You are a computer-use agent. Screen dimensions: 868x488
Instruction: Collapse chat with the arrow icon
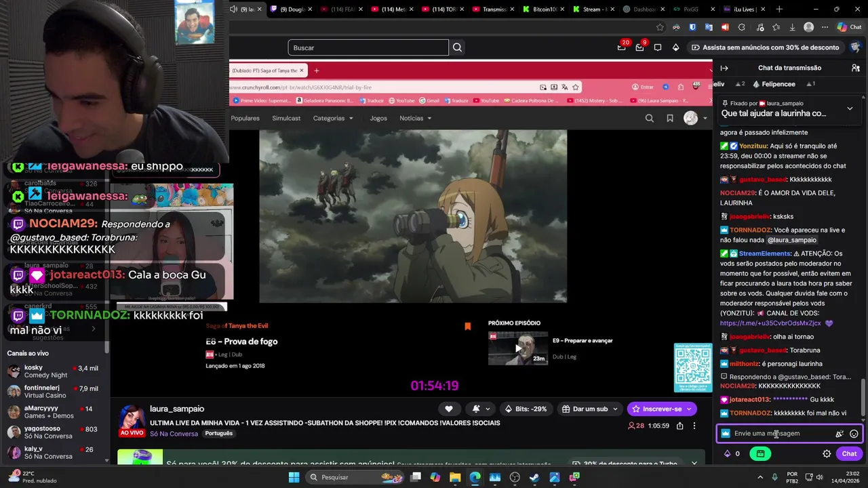(724, 68)
